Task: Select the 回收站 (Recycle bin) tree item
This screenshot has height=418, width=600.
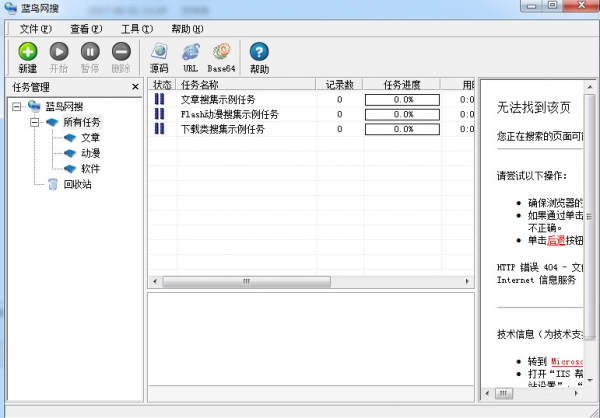Action: 76,184
